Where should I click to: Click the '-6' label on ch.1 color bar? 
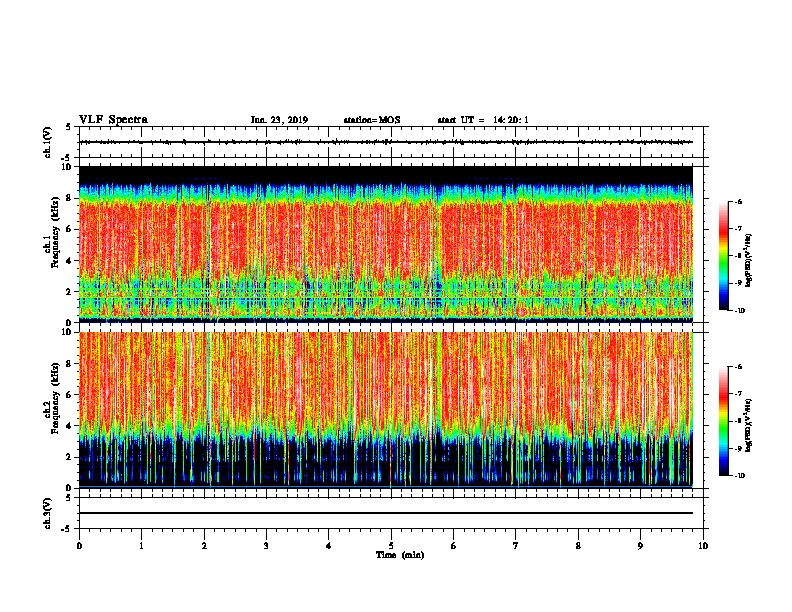pyautogui.click(x=738, y=202)
